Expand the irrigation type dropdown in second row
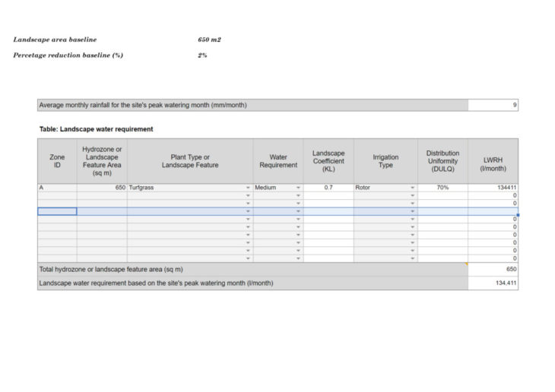555x392 pixels. [413, 195]
